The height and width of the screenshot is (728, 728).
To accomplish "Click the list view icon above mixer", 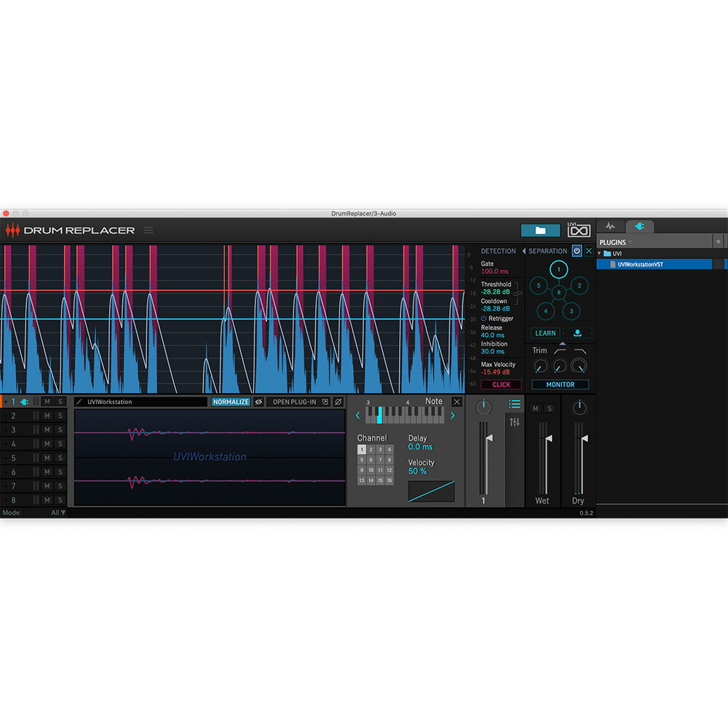I will [x=515, y=403].
